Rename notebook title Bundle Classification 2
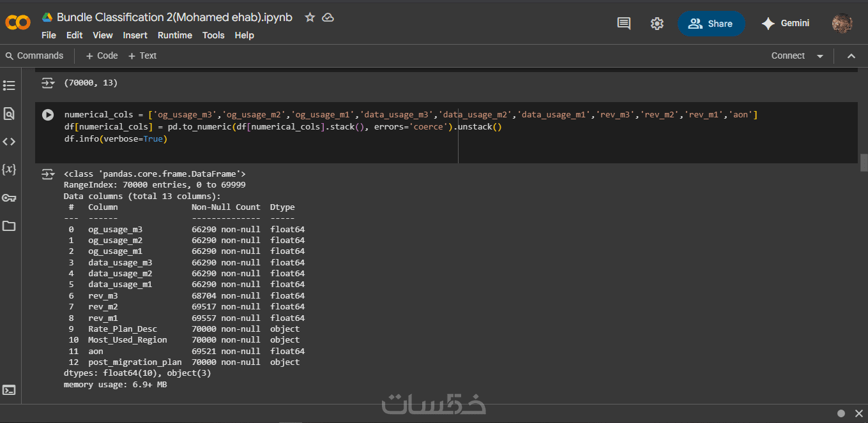 174,17
